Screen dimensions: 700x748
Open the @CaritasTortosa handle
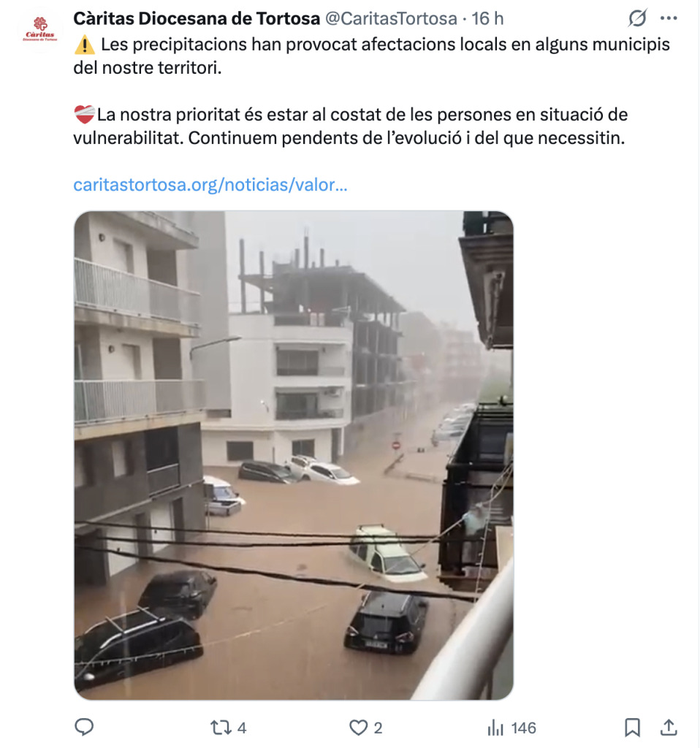tap(391, 18)
